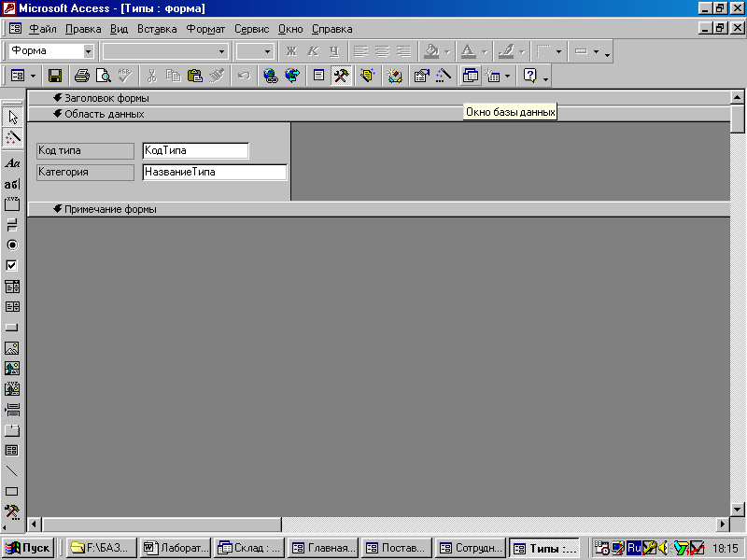Toggle the Toolbox hammer-wrench button
Image resolution: width=747 pixels, height=560 pixels.
pos(341,76)
